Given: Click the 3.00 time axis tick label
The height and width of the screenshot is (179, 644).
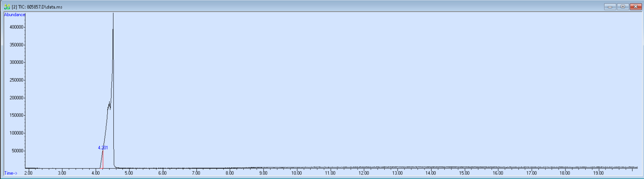Looking at the screenshot, I should coord(62,173).
